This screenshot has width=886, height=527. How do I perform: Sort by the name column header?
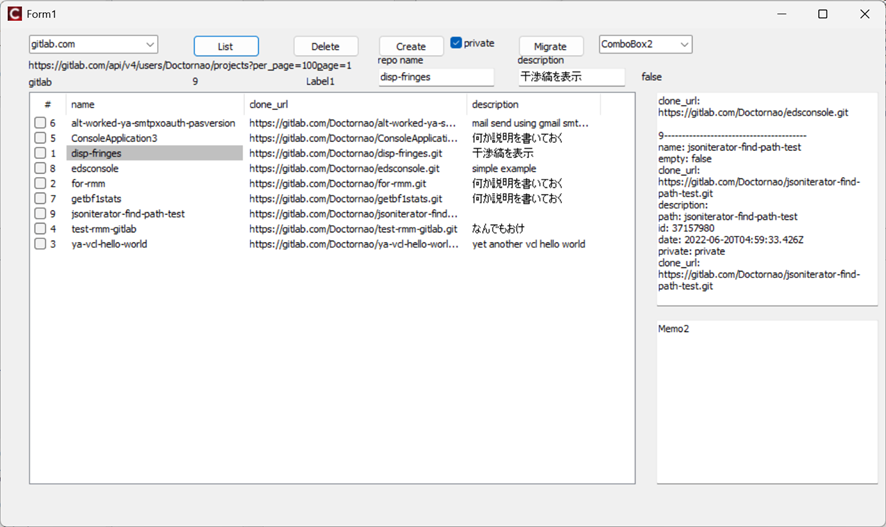point(155,104)
